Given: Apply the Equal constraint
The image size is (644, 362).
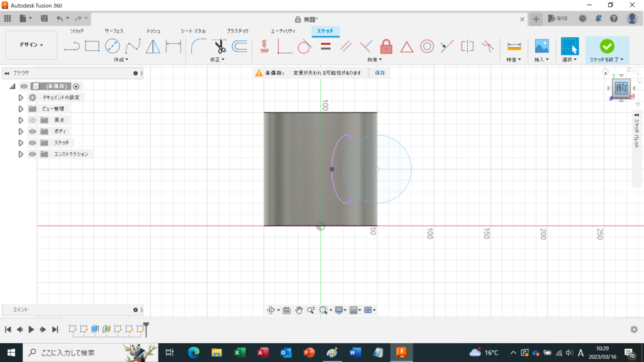Looking at the screenshot, I should [x=326, y=47].
